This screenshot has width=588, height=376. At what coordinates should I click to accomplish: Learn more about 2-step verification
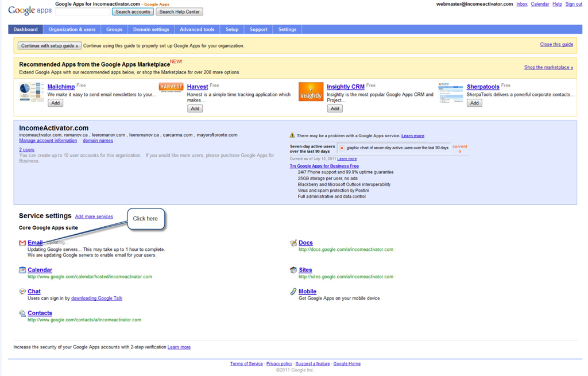tap(179, 347)
